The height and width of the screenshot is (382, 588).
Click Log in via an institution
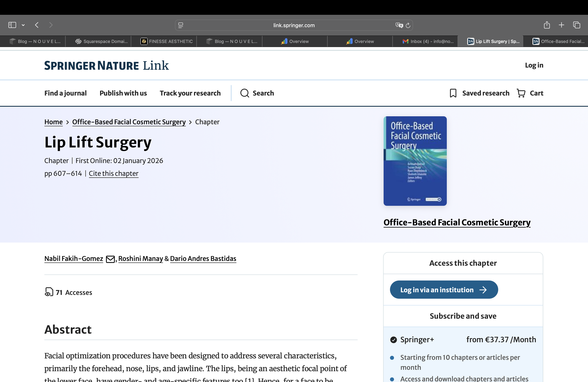pos(444,290)
